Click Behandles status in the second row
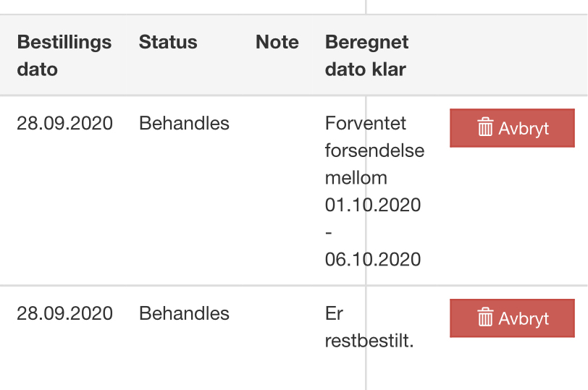This screenshot has height=390, width=588. [x=184, y=313]
